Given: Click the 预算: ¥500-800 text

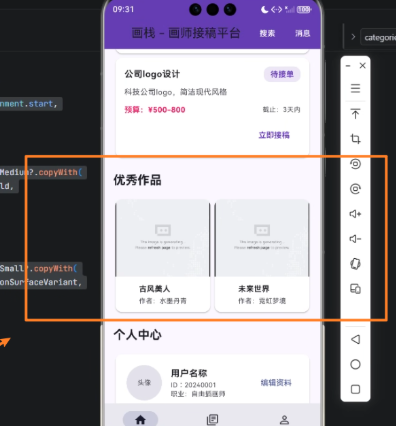Looking at the screenshot, I should tap(155, 110).
